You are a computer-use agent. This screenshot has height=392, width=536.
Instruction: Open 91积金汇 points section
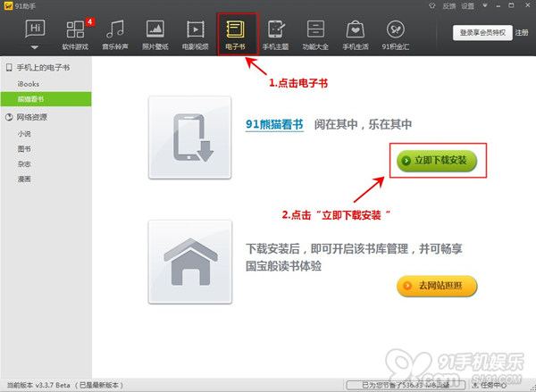(396, 35)
